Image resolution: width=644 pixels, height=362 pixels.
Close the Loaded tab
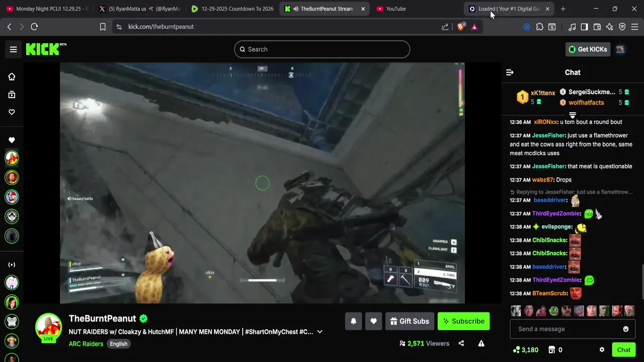tap(547, 9)
